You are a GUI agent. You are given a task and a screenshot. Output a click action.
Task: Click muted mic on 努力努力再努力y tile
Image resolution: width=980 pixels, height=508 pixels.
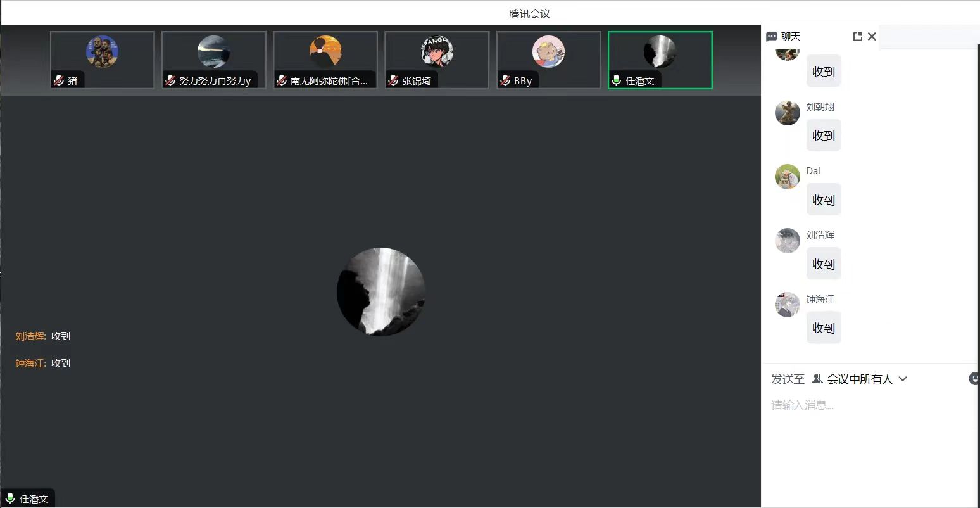pos(170,80)
